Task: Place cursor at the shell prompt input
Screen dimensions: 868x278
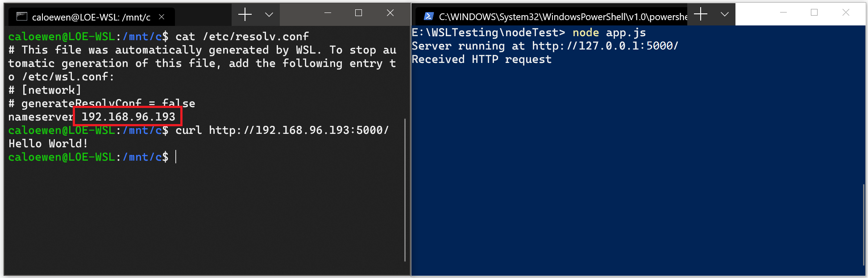Action: click(x=177, y=157)
